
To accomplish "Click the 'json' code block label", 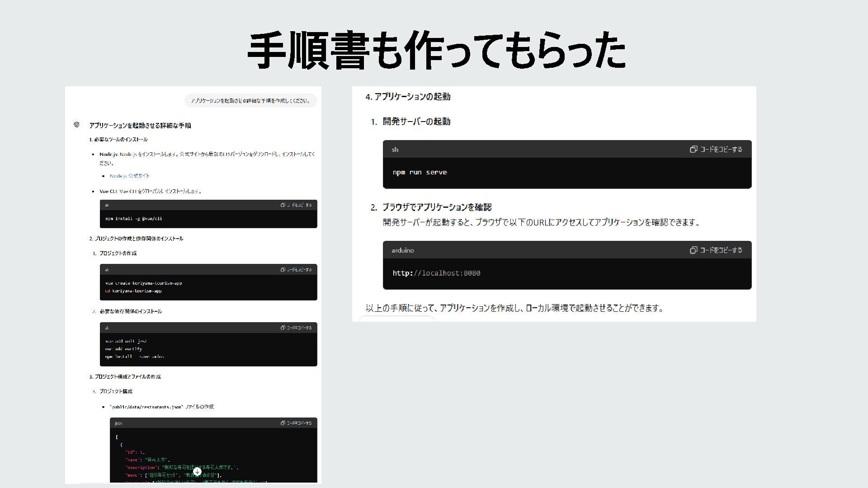I will click(x=118, y=423).
